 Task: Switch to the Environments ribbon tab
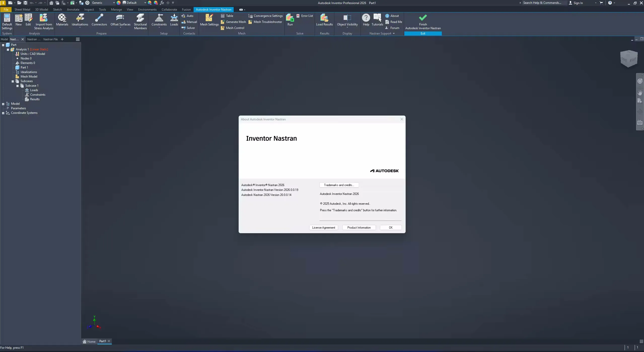(147, 9)
